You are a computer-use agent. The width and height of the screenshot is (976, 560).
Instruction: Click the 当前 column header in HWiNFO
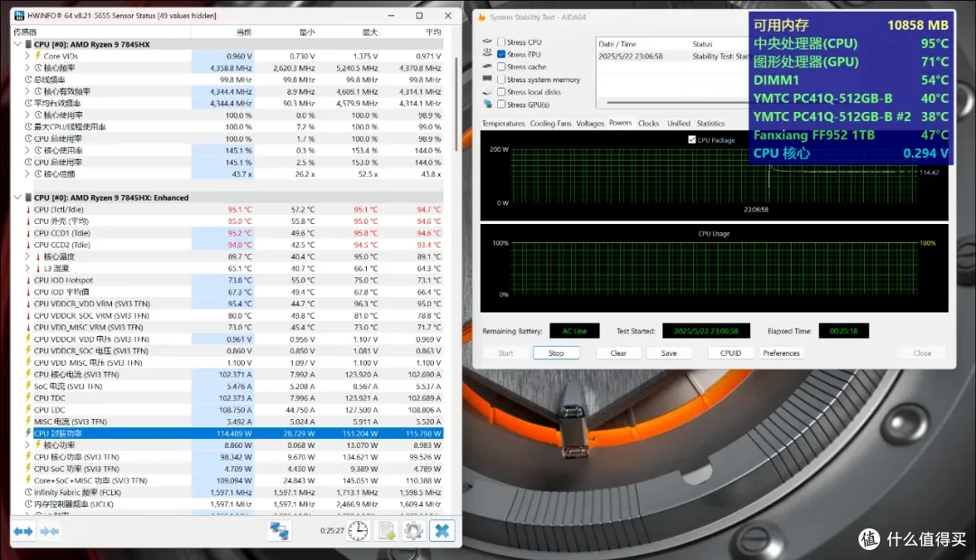click(243, 32)
